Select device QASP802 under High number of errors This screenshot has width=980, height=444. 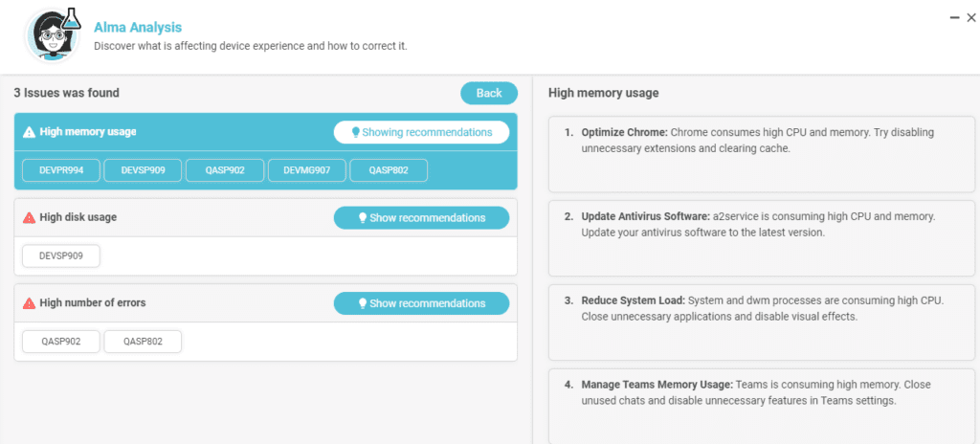click(x=144, y=342)
